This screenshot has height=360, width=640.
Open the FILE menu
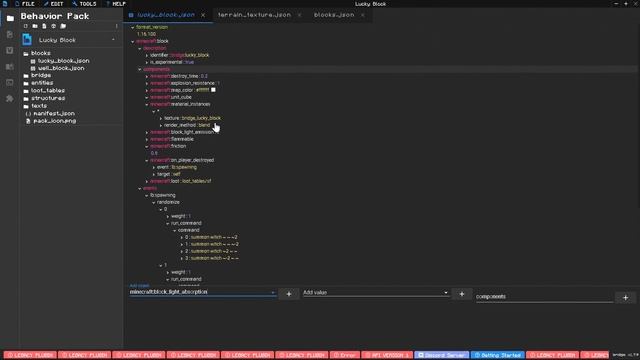25,4
